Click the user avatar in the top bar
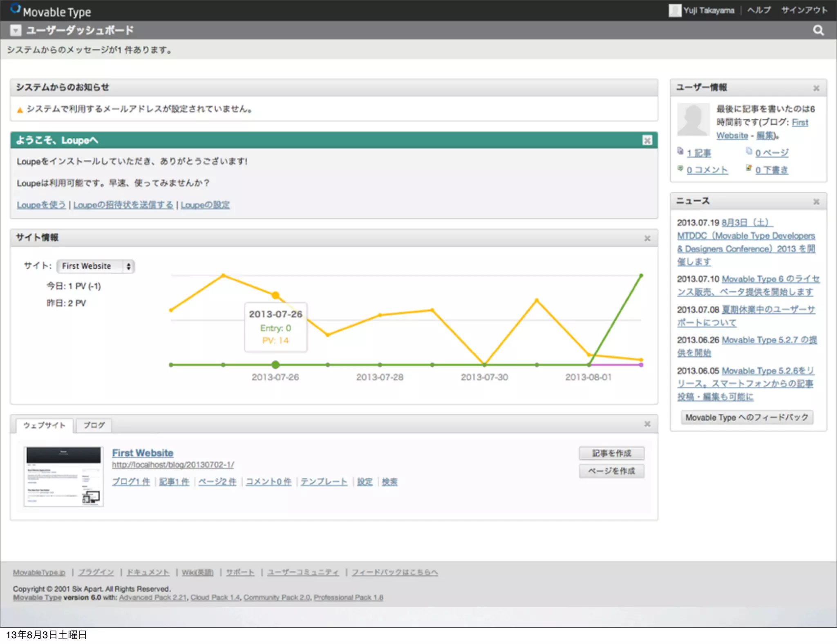Image resolution: width=837 pixels, height=644 pixels. (x=674, y=10)
